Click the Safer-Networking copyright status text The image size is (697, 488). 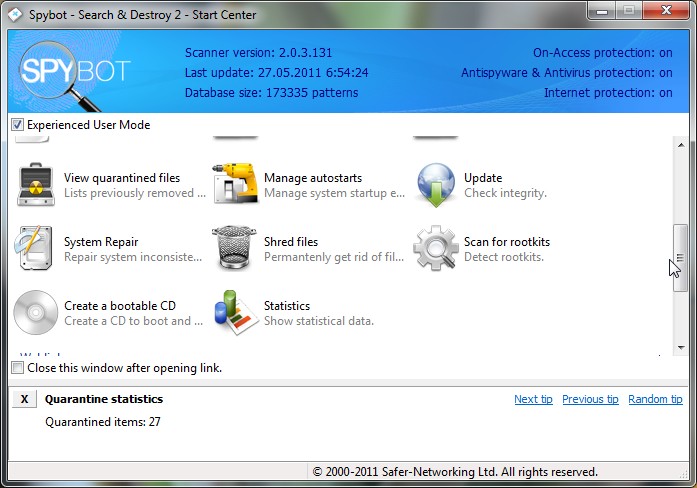tap(455, 472)
